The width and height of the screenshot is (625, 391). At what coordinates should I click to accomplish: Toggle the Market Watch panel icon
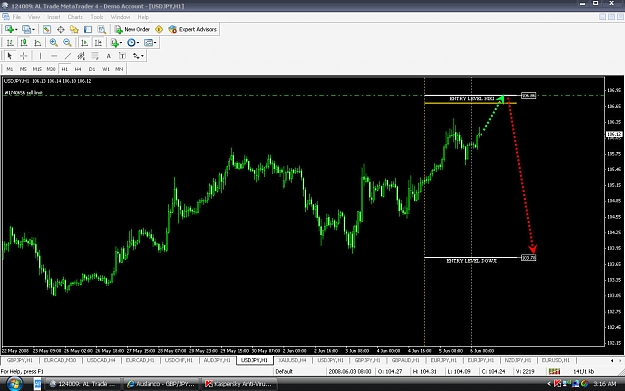47,29
